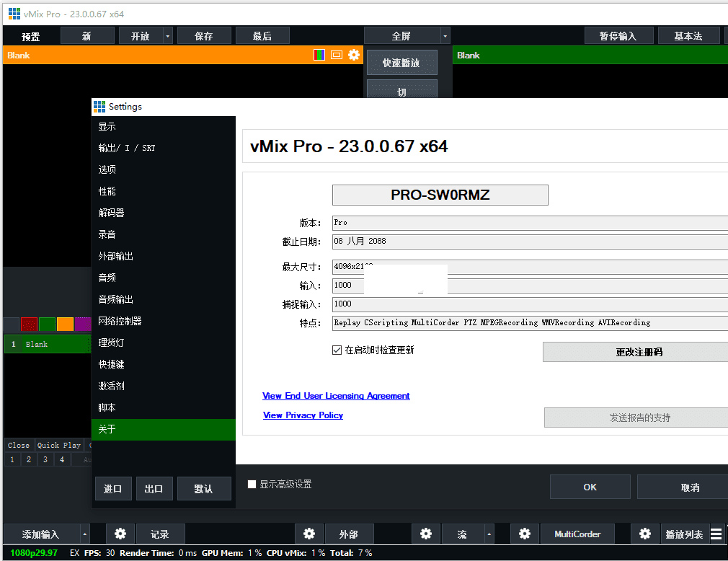This screenshot has height=561, width=728.
Task: Select the orange color swatch above input list
Action: point(65,324)
